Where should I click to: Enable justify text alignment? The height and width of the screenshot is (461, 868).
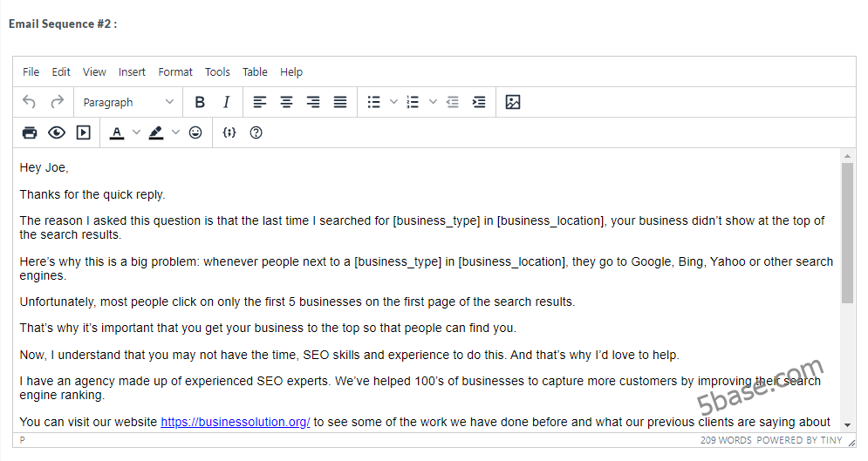[340, 102]
